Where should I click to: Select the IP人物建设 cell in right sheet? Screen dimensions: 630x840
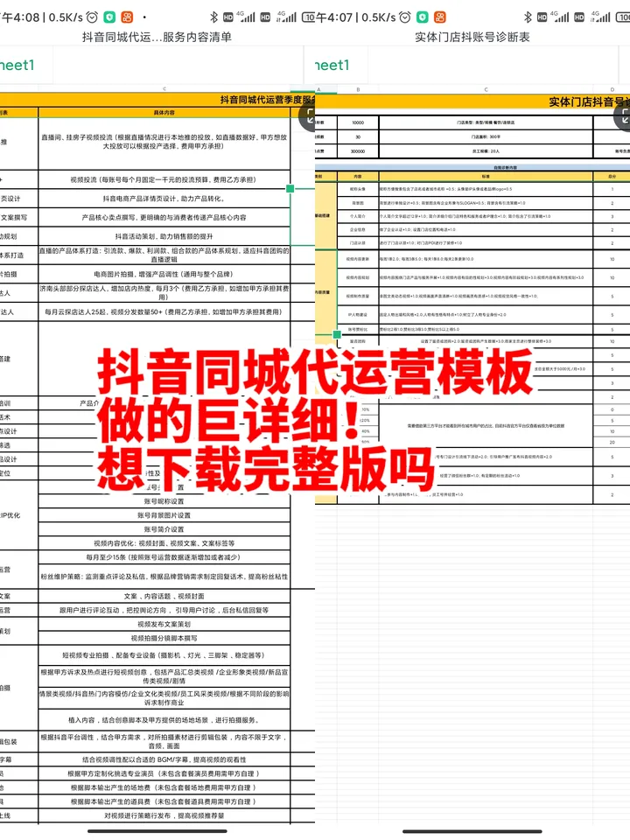(358, 314)
